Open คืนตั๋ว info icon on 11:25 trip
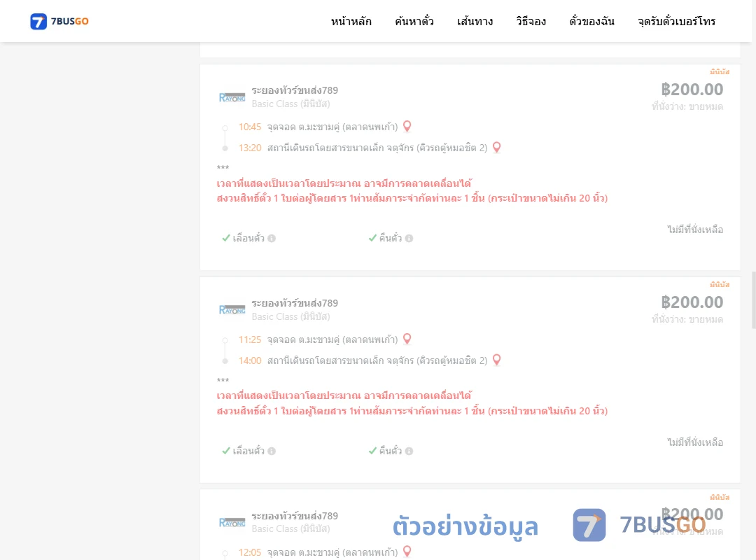Screen dimensions: 756x560 click(409, 451)
